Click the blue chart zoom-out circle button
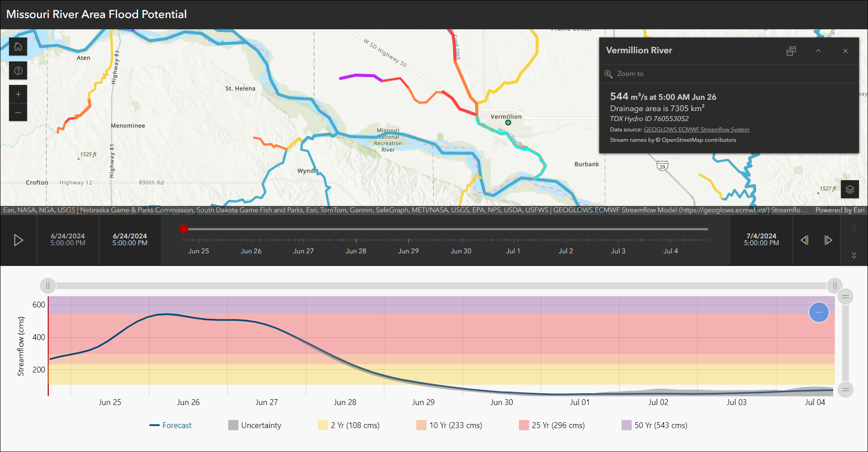 (x=818, y=312)
